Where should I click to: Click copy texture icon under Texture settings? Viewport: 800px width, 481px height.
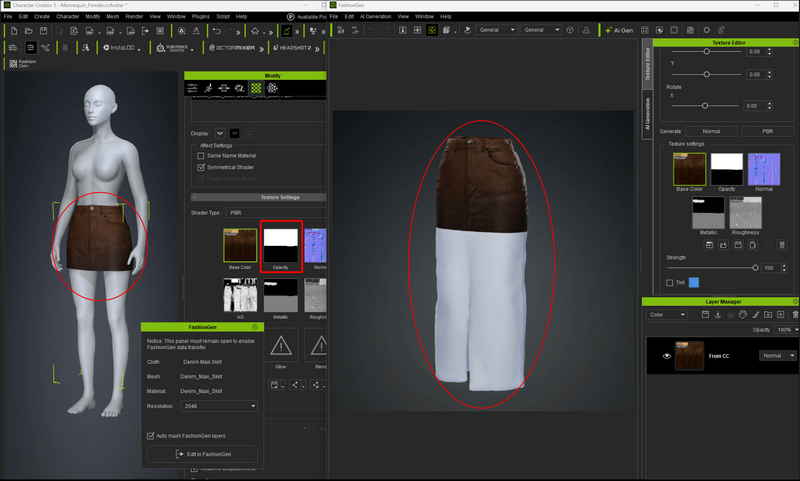click(753, 245)
